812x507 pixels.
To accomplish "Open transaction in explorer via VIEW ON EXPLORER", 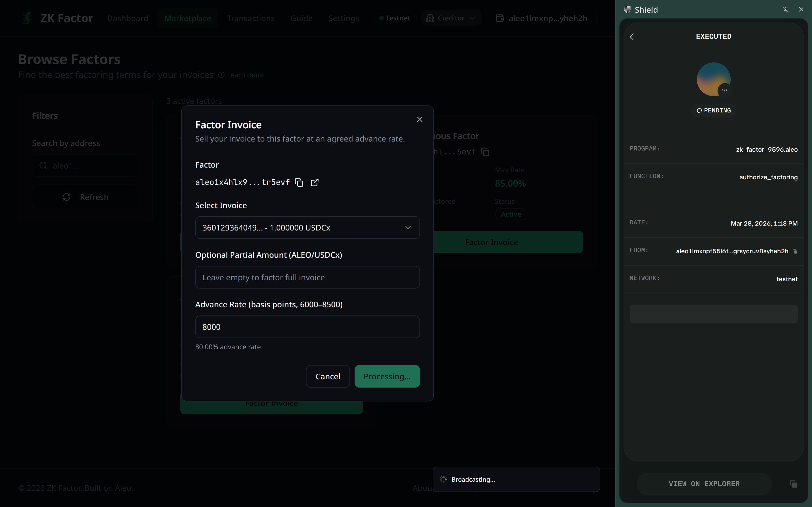I will pos(704,484).
